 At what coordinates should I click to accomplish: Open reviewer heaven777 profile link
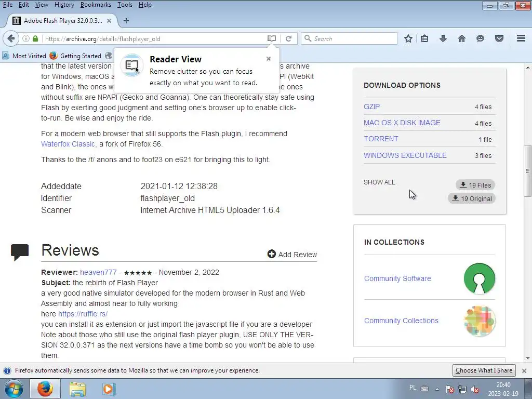pyautogui.click(x=98, y=272)
